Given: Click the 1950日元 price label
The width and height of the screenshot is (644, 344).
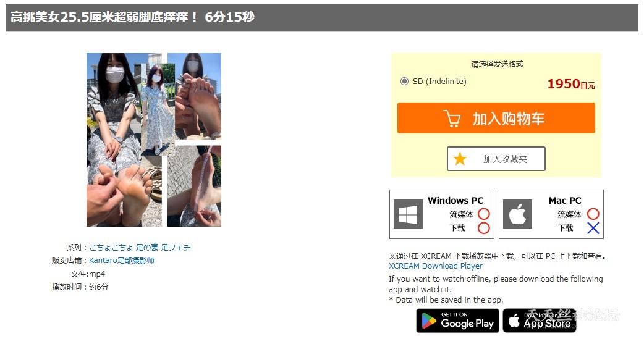Looking at the screenshot, I should (571, 84).
